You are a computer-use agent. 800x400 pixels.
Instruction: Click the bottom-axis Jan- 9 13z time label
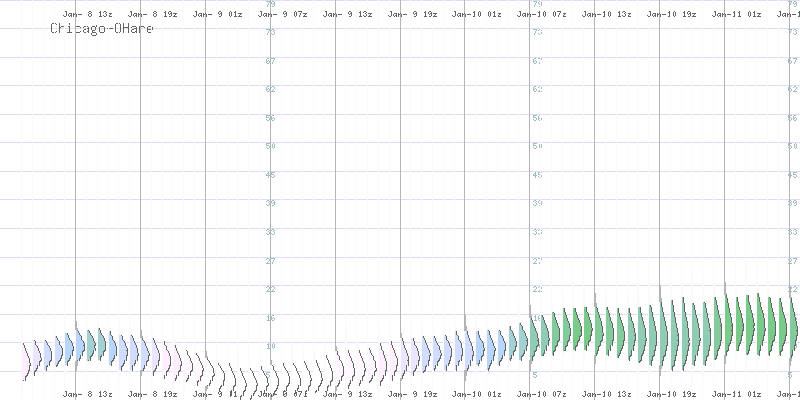348,394
